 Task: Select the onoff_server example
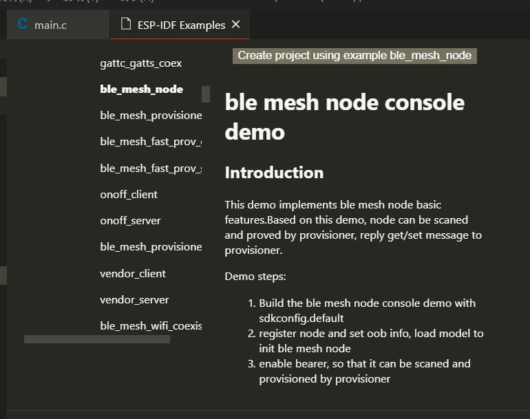(x=130, y=221)
